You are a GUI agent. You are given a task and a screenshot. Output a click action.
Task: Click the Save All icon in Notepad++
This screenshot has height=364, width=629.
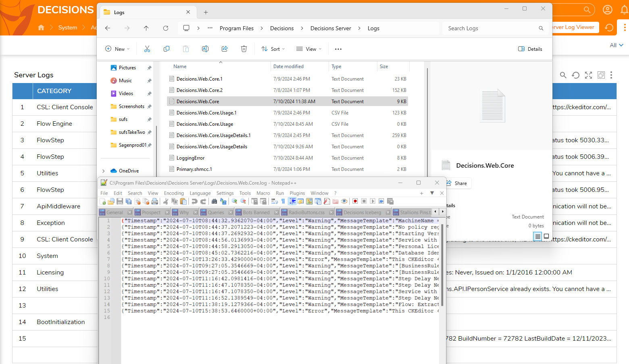tap(128, 201)
